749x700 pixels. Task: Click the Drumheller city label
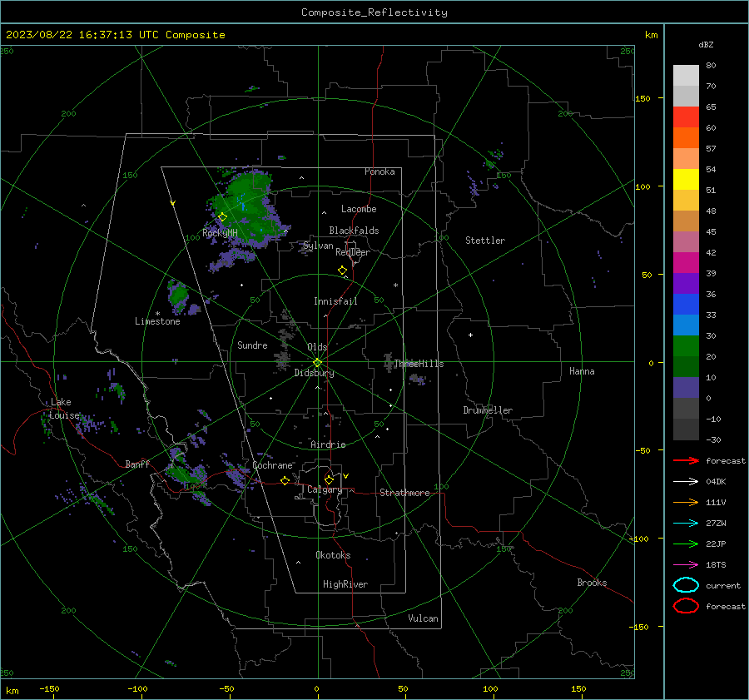tap(488, 410)
